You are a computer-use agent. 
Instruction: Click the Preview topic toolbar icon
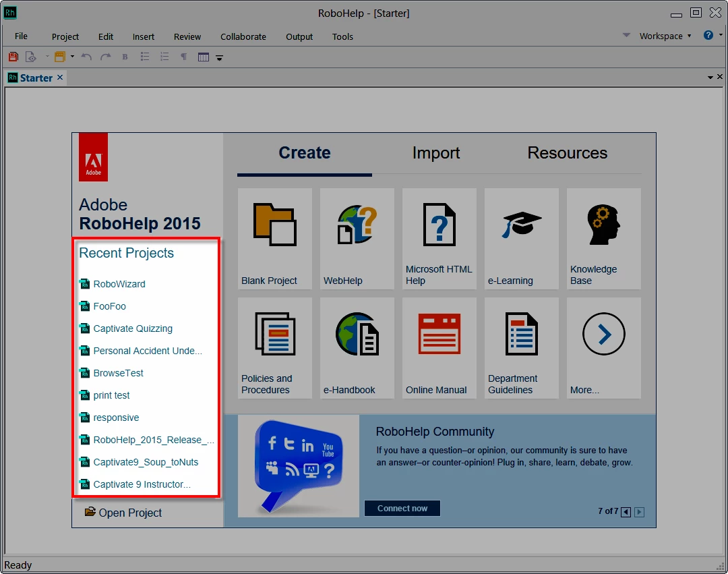tap(30, 57)
